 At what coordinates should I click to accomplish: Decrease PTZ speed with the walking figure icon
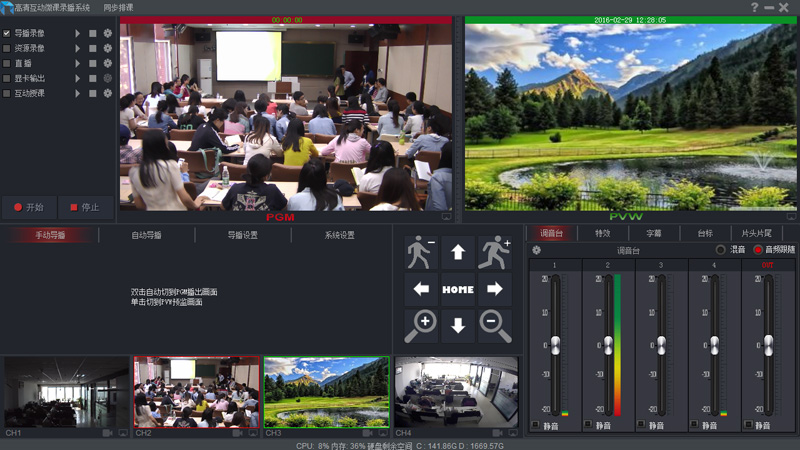click(x=421, y=253)
